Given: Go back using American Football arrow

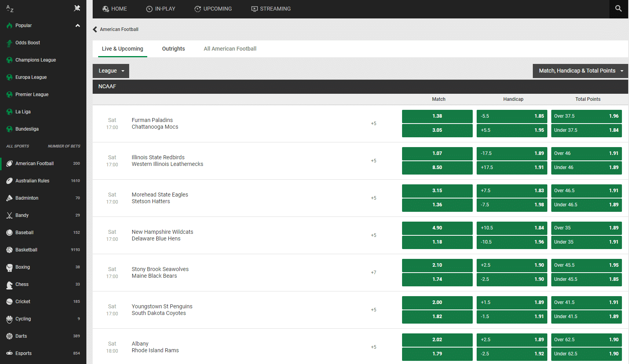Looking at the screenshot, I should pos(95,29).
